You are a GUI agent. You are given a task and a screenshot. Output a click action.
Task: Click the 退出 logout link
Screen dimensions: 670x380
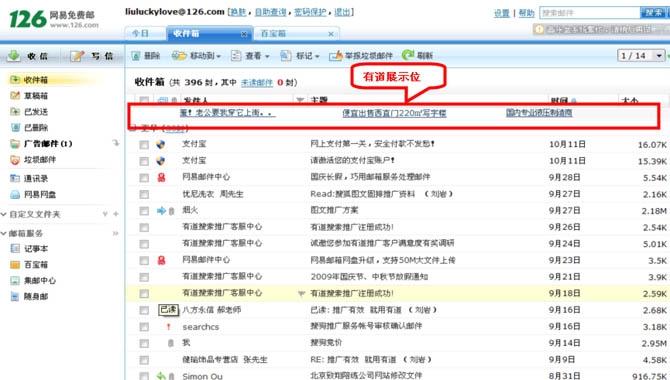point(342,12)
